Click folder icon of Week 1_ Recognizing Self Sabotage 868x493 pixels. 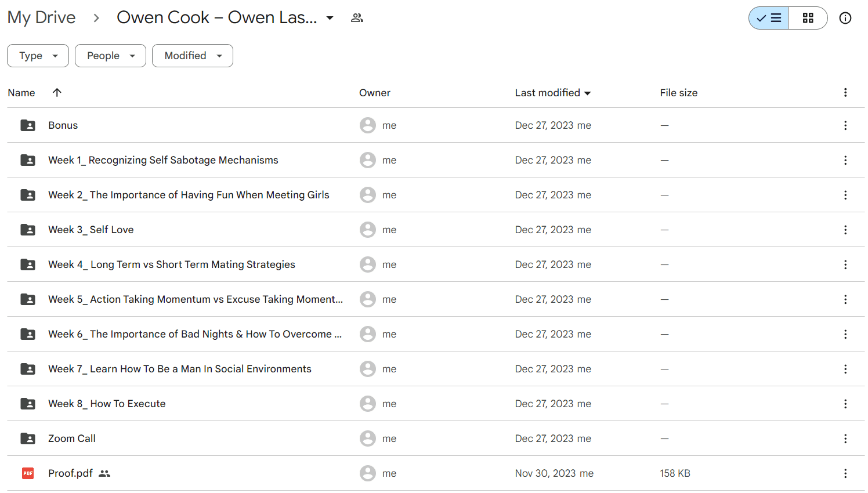28,160
